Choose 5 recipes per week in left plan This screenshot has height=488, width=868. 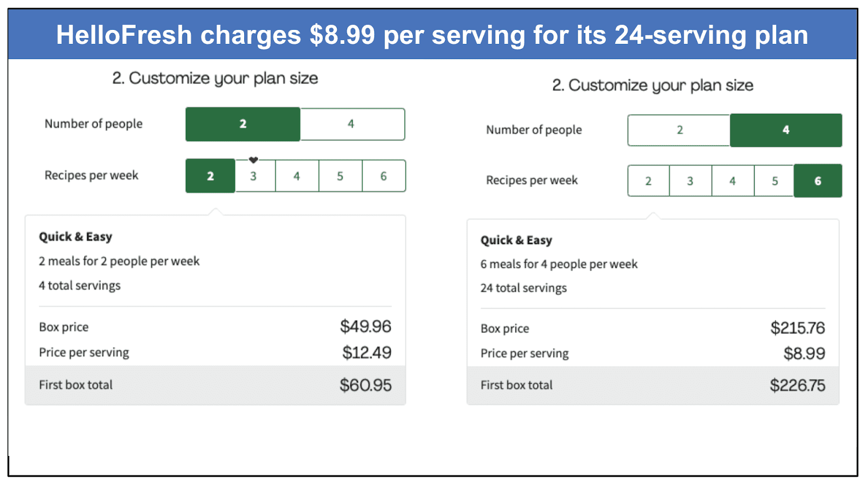[340, 176]
